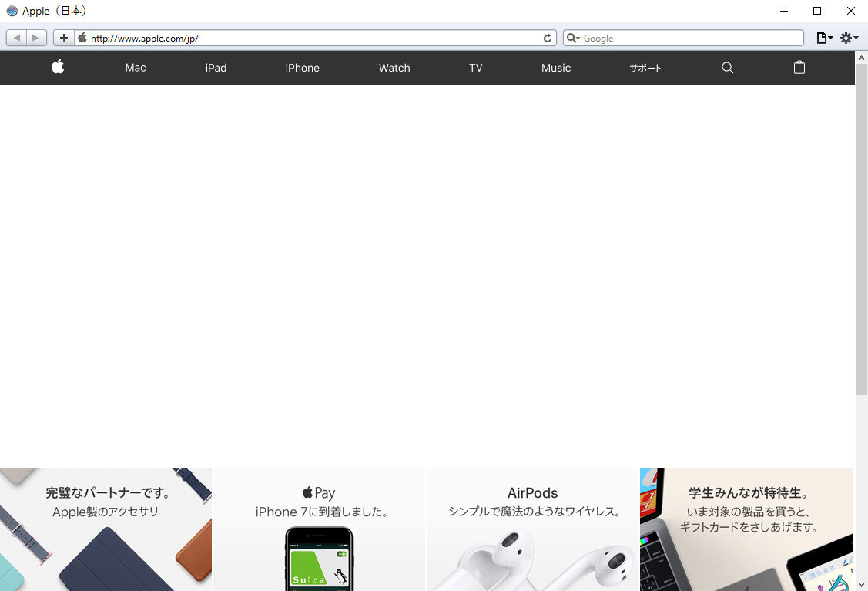Open the Apple Pay iPhone 7 promotion
Screen dimensions: 868x591
coord(318,532)
